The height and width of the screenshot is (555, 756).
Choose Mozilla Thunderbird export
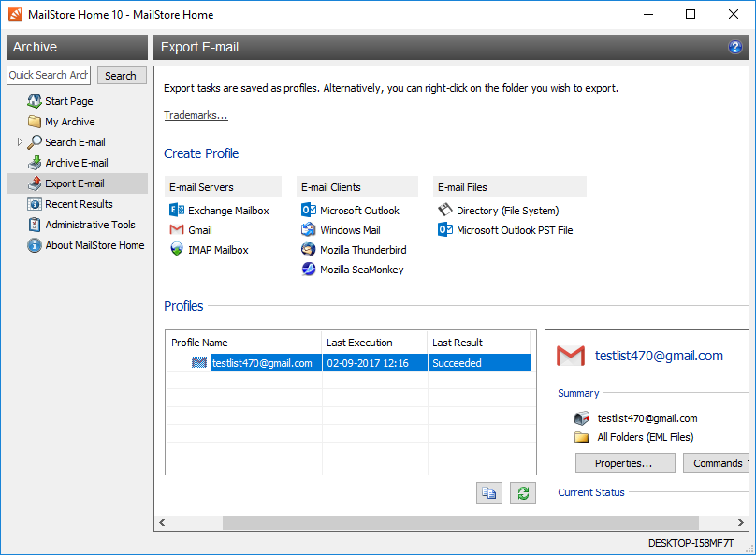pos(363,250)
